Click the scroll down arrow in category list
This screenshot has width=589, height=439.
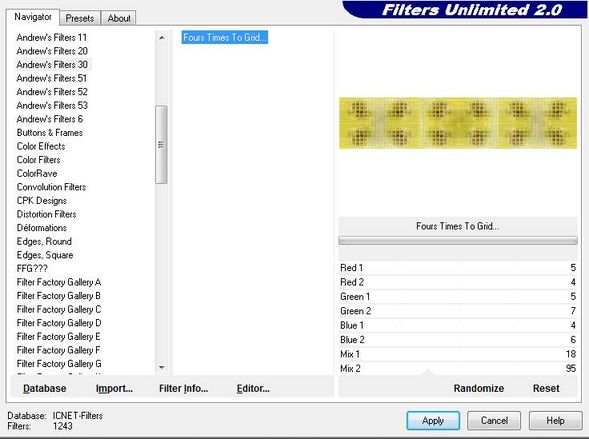(162, 367)
